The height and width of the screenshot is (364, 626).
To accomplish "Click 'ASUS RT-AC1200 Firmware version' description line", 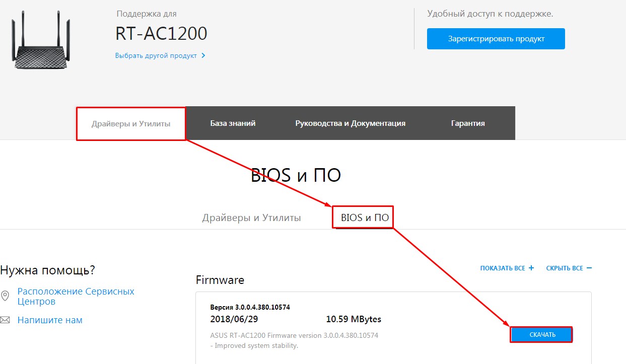I will tap(294, 335).
